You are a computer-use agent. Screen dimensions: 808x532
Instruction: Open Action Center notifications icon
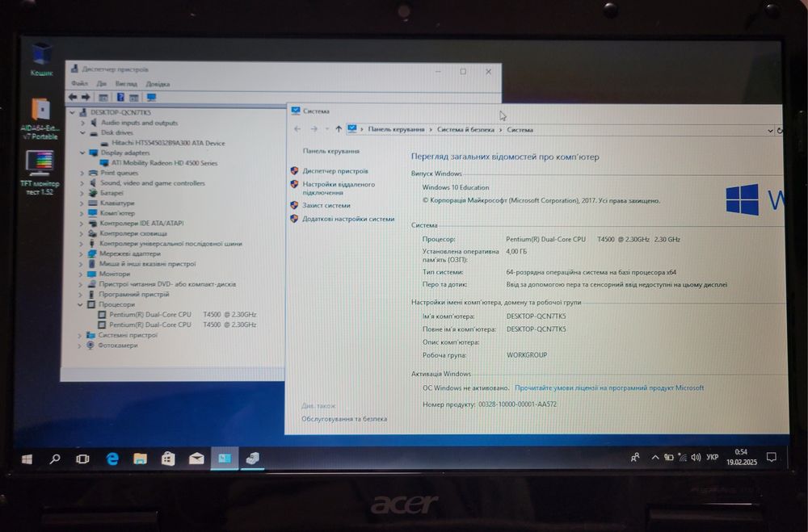click(772, 457)
